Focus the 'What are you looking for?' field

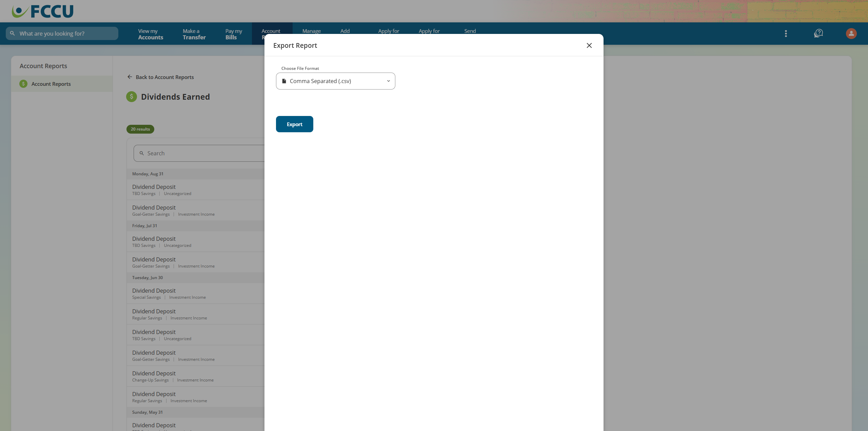click(62, 33)
